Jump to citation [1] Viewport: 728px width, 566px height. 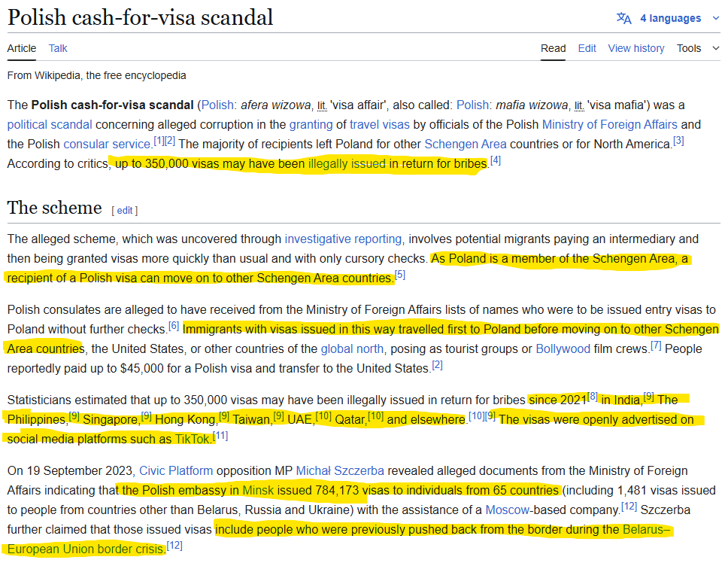159,141
